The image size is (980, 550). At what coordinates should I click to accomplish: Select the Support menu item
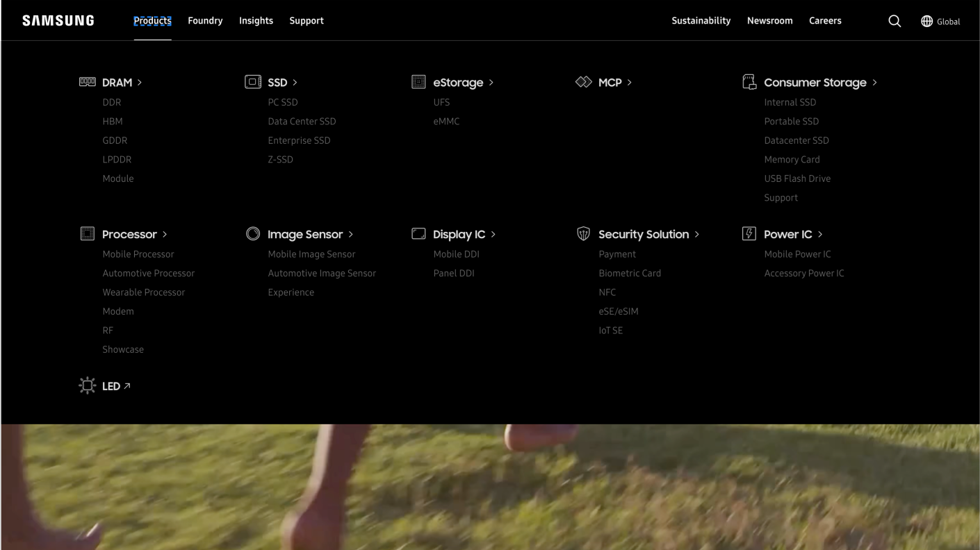307,21
